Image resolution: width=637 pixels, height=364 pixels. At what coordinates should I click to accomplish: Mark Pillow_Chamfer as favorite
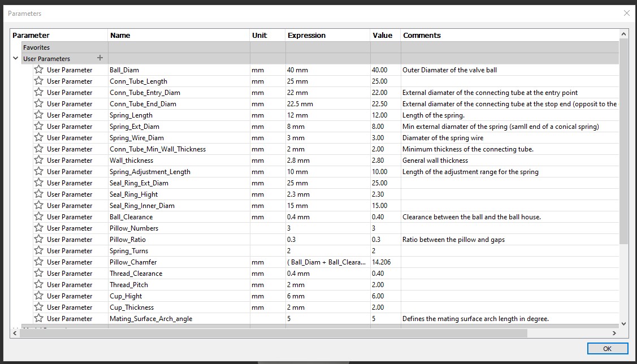[x=38, y=262]
